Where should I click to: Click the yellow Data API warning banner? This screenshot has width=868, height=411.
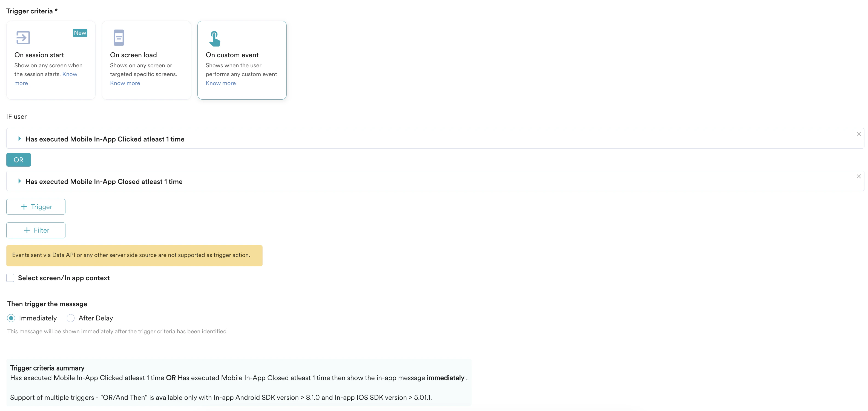click(134, 255)
